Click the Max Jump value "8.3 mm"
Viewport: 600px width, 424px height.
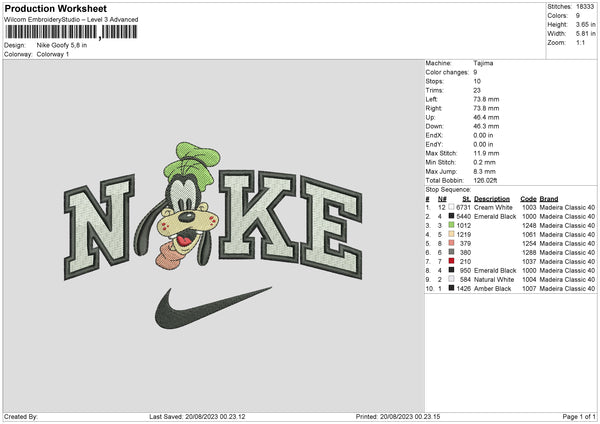(x=484, y=171)
